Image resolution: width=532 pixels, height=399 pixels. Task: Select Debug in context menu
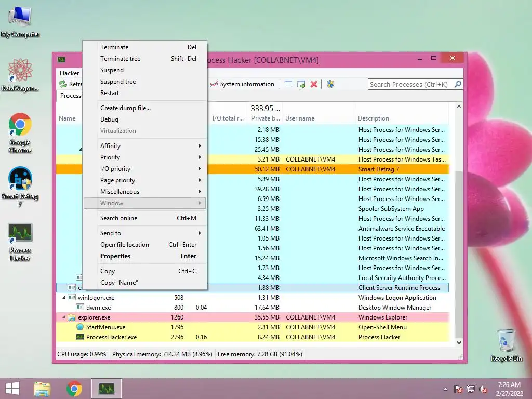(145, 119)
